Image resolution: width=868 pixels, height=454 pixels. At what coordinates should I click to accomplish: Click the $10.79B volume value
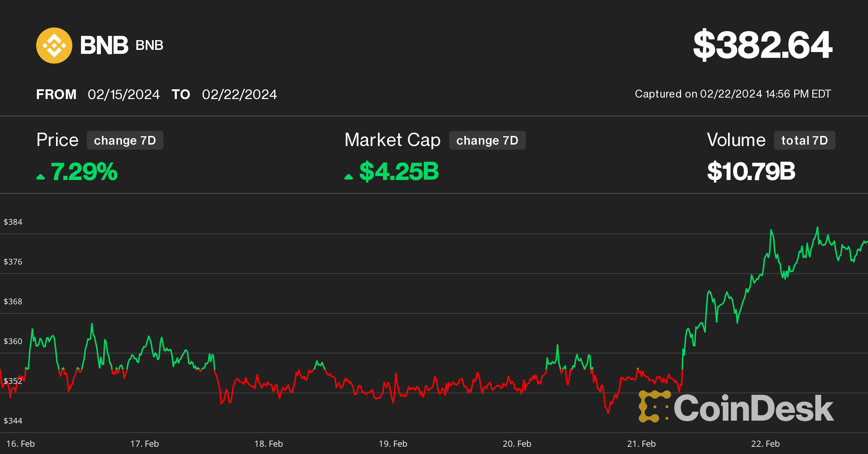[x=751, y=172]
